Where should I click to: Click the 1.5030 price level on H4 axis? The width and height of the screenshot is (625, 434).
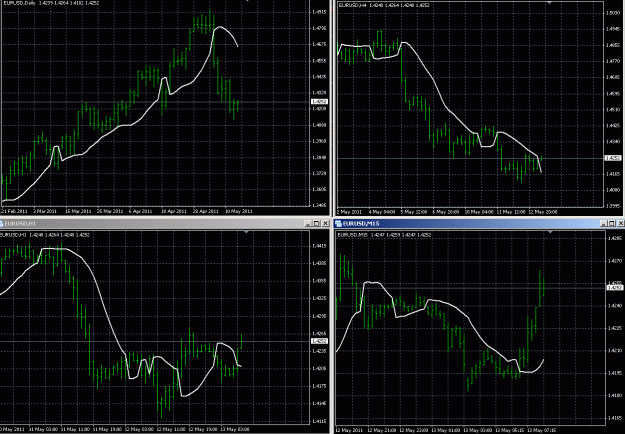click(x=613, y=13)
